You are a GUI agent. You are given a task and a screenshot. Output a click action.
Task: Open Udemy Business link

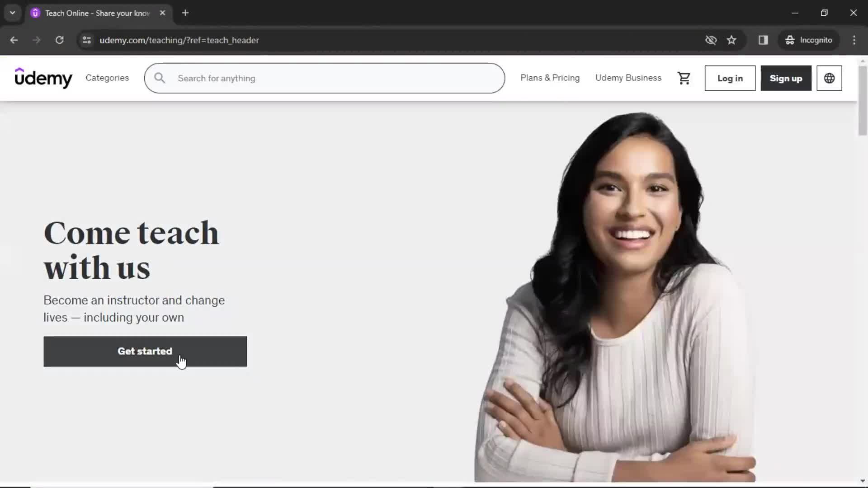coord(628,78)
